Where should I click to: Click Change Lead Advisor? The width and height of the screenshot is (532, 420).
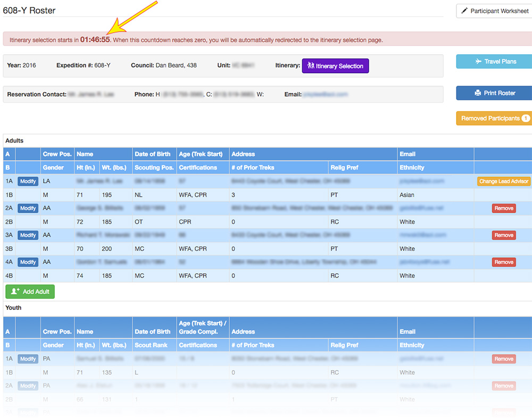(x=504, y=181)
